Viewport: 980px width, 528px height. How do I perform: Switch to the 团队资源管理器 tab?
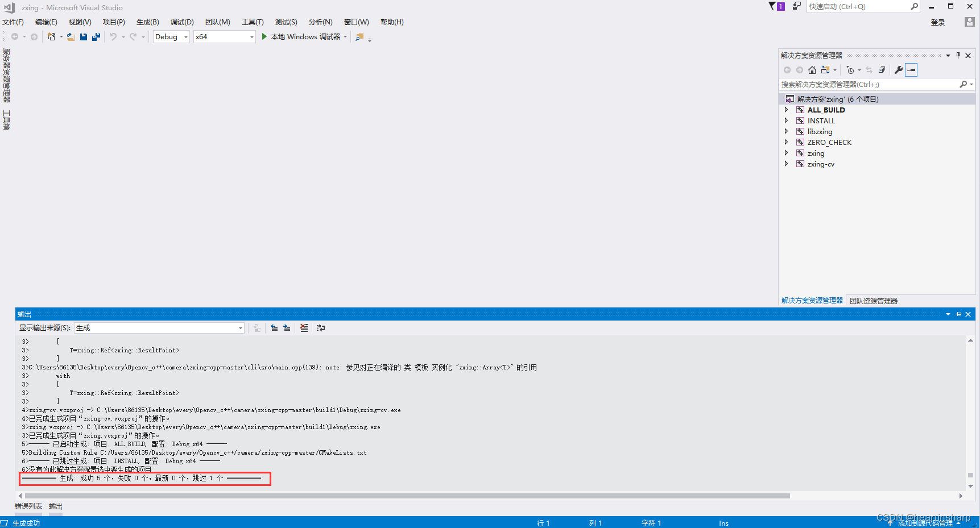pos(874,301)
